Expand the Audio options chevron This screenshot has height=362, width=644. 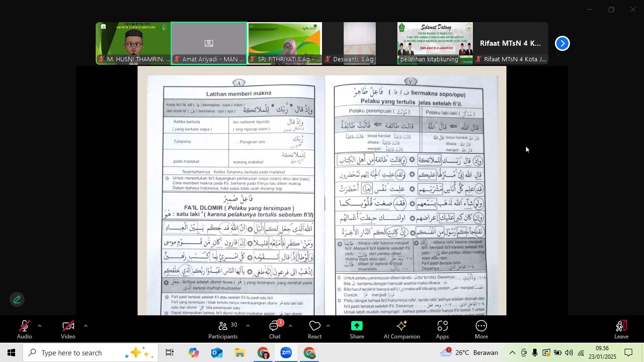40,325
